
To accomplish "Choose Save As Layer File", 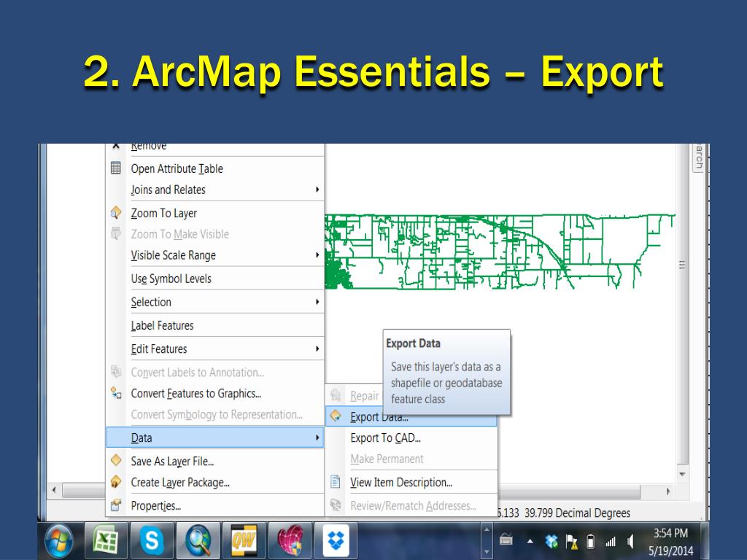I will tap(215, 461).
